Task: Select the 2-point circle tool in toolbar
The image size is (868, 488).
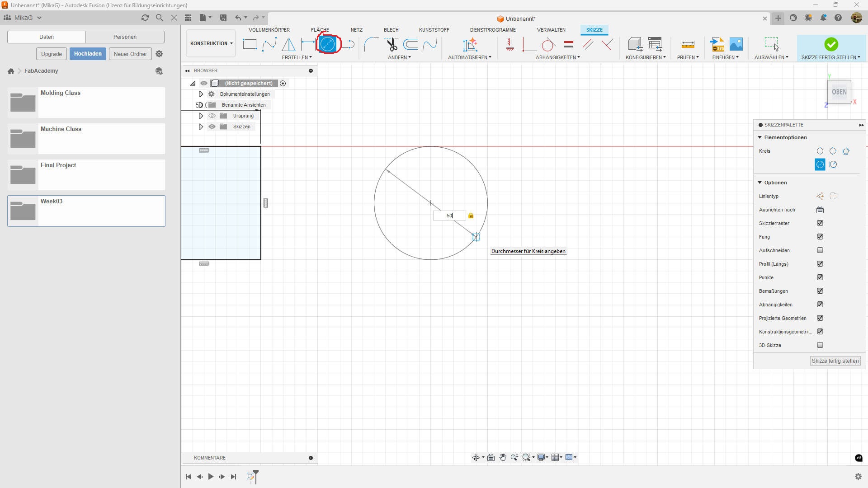Action: (x=328, y=44)
